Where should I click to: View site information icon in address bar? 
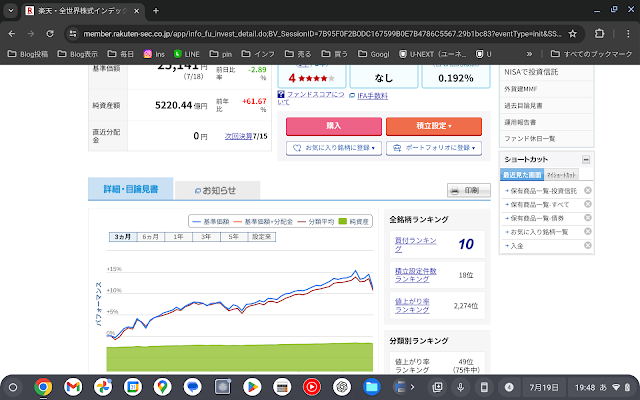(73, 34)
